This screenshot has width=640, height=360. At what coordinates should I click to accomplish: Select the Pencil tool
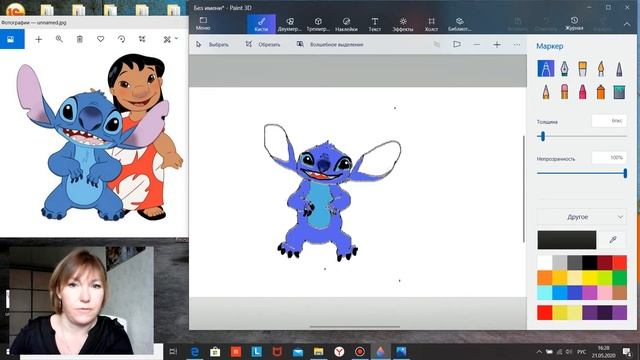pyautogui.click(x=546, y=92)
